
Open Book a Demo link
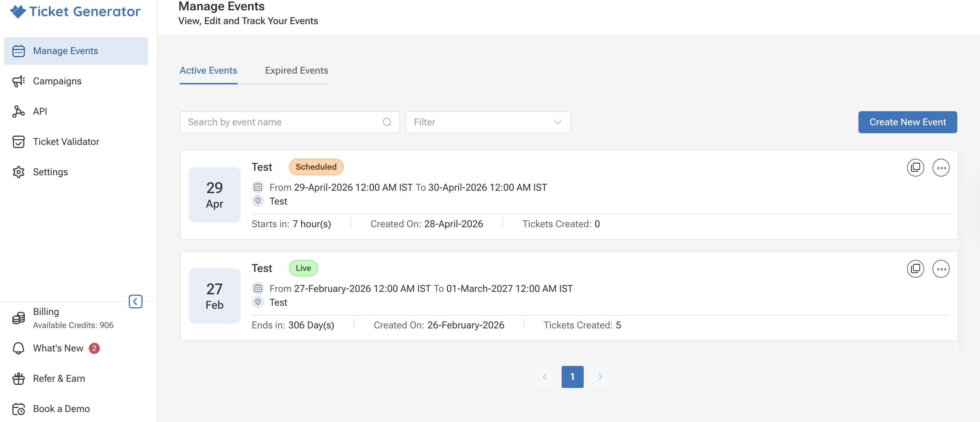(x=61, y=409)
